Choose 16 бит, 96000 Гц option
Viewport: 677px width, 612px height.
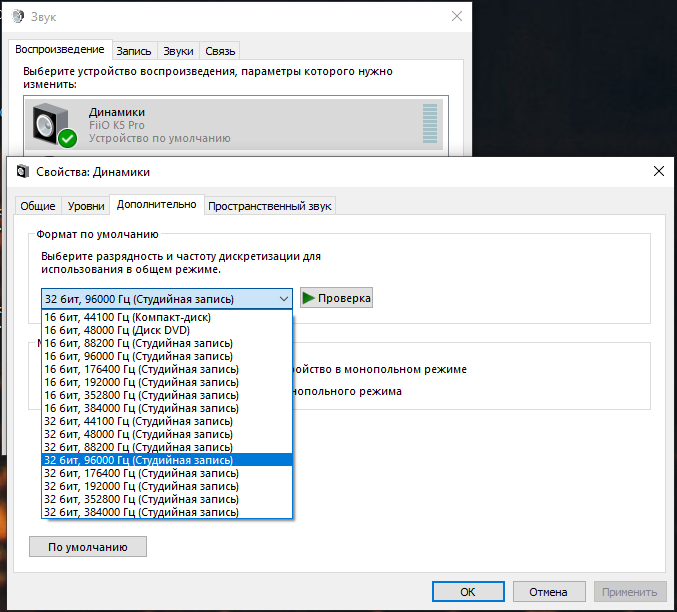(x=167, y=356)
